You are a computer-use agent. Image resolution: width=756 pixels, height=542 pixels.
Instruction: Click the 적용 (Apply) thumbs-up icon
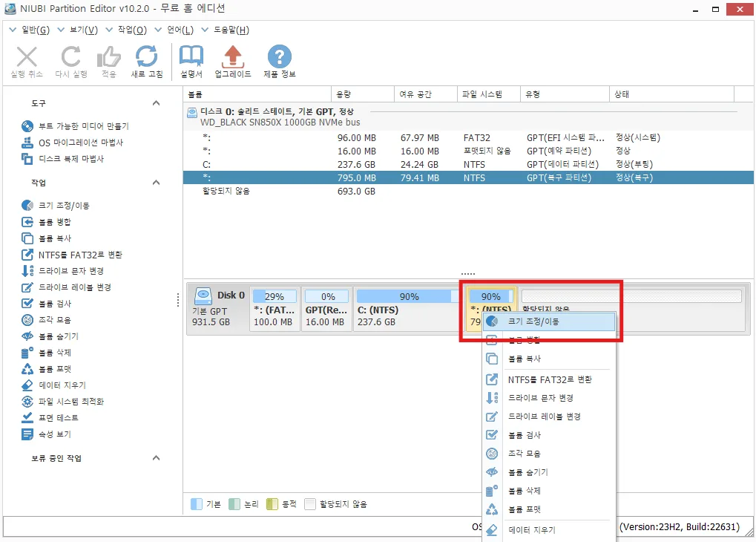[109, 57]
